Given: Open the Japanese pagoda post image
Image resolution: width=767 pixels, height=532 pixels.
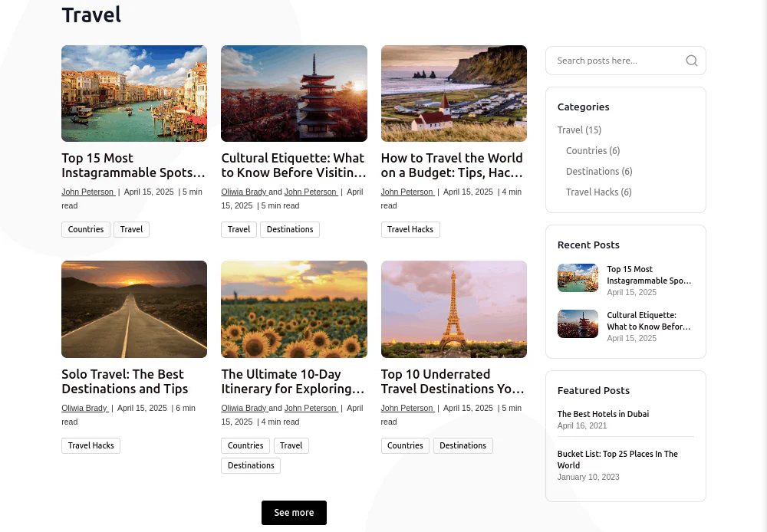Looking at the screenshot, I should point(294,94).
